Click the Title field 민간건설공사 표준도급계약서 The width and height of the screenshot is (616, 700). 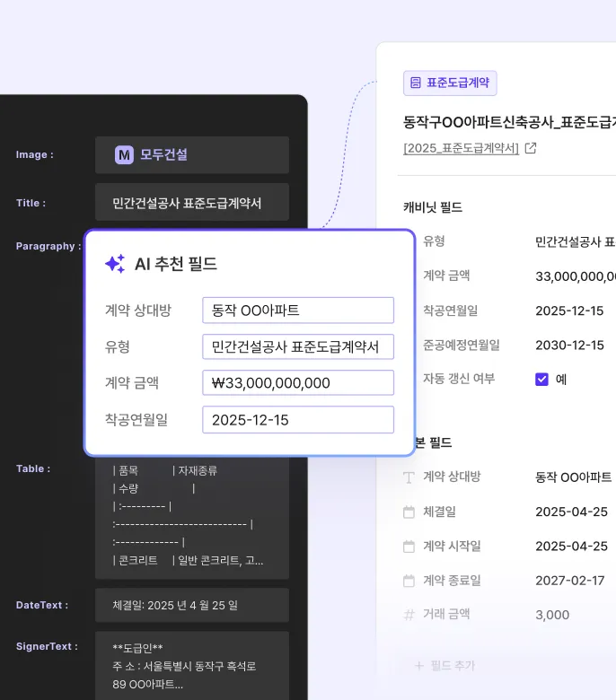(x=192, y=202)
